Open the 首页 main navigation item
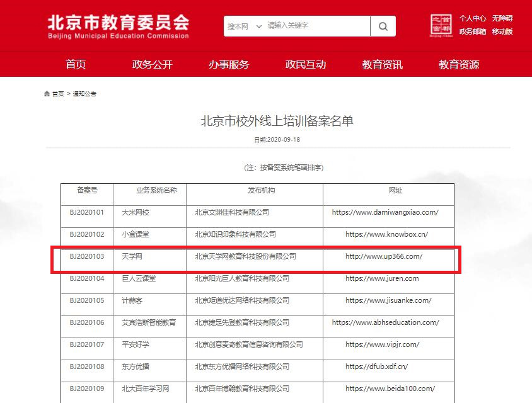This screenshot has height=403, width=532. [76, 64]
